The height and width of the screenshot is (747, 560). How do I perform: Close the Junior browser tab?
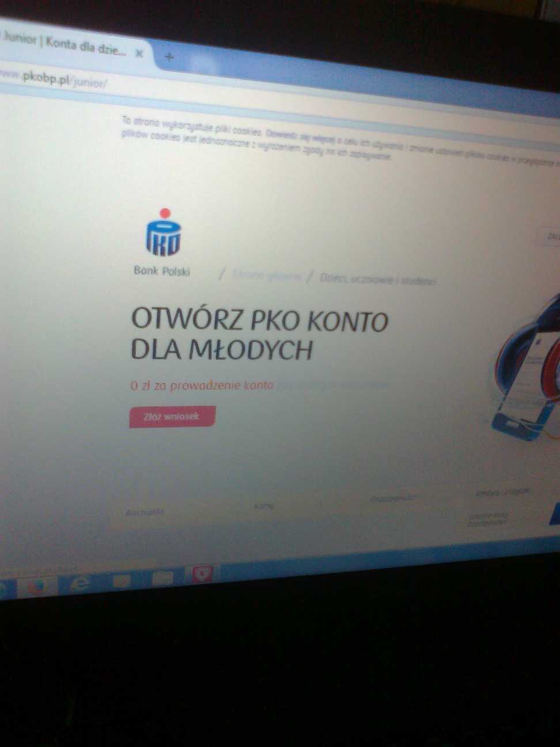click(139, 53)
